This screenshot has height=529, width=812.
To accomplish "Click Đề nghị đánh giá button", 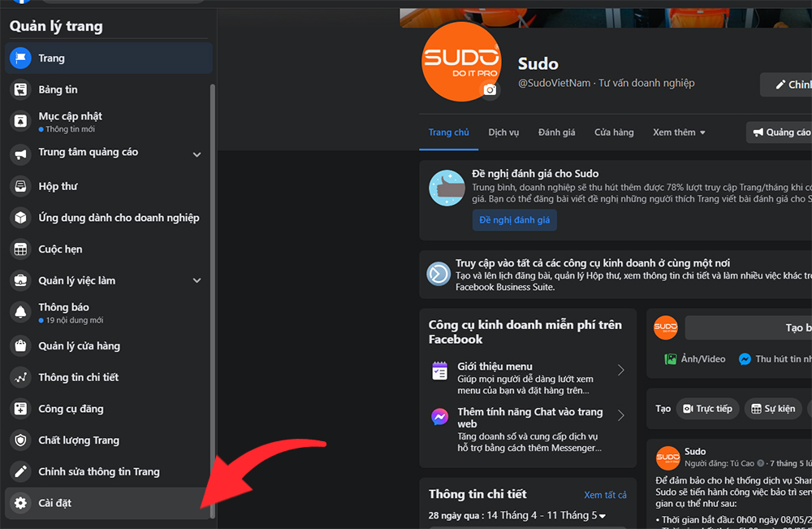I will (514, 220).
